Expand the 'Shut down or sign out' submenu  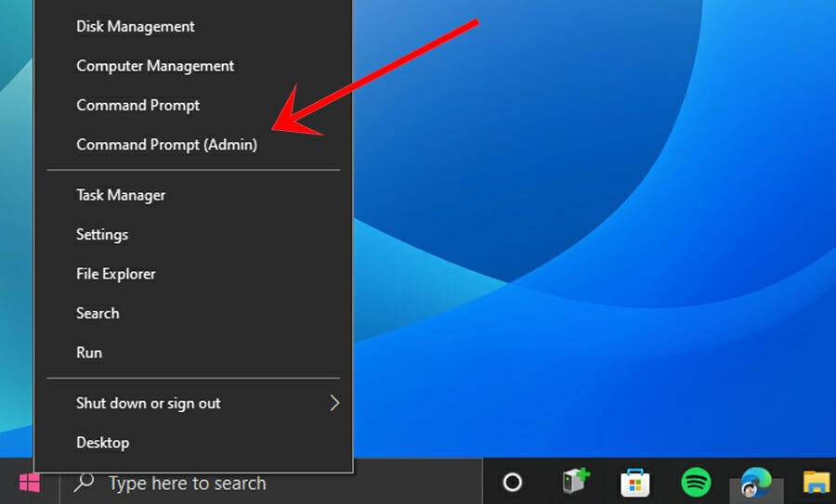193,404
